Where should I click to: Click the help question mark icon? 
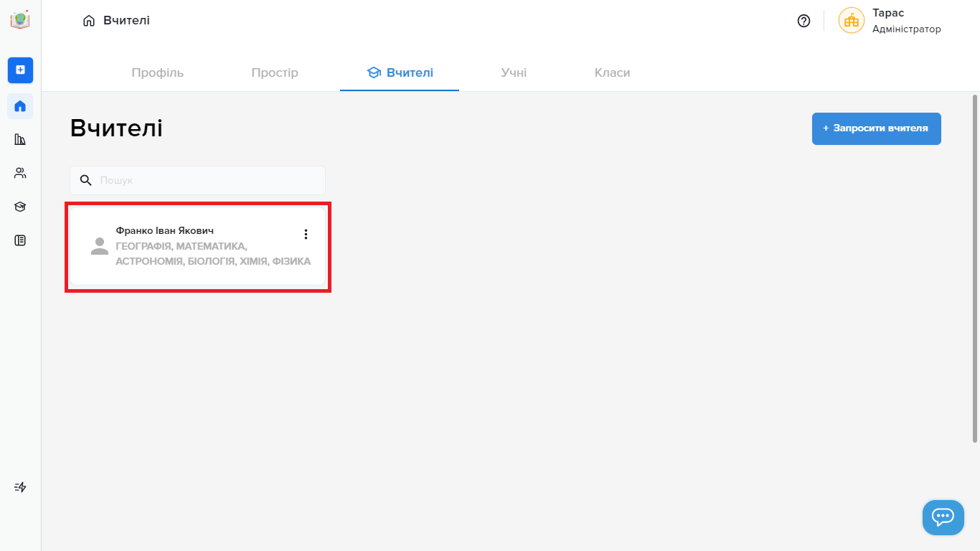(804, 21)
